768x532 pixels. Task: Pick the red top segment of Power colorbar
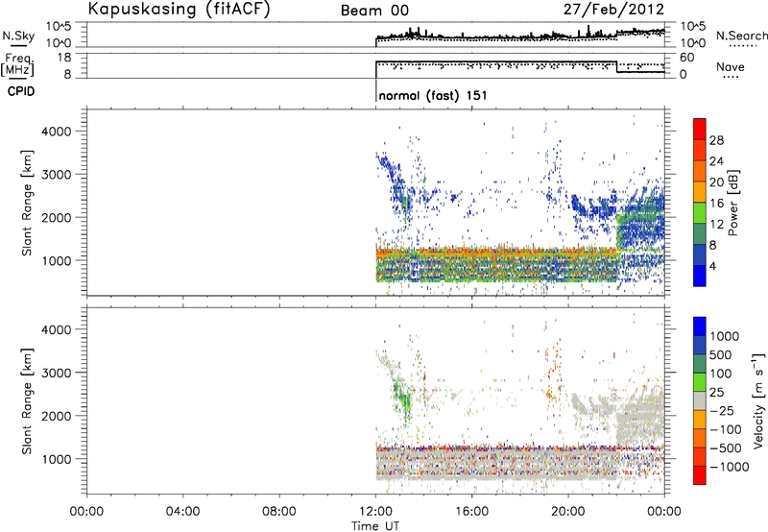(700, 130)
